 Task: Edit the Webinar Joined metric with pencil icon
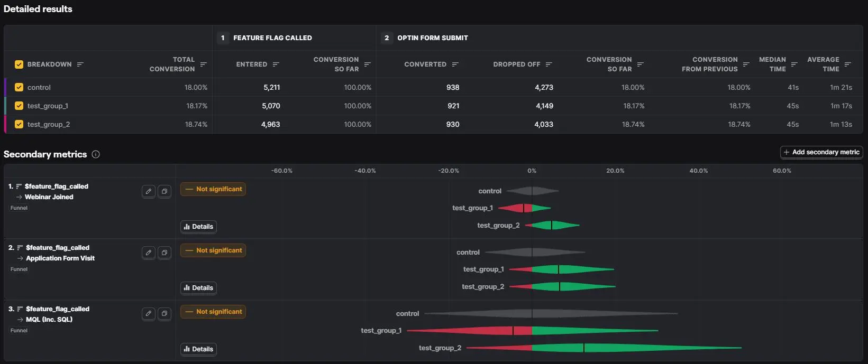point(149,191)
